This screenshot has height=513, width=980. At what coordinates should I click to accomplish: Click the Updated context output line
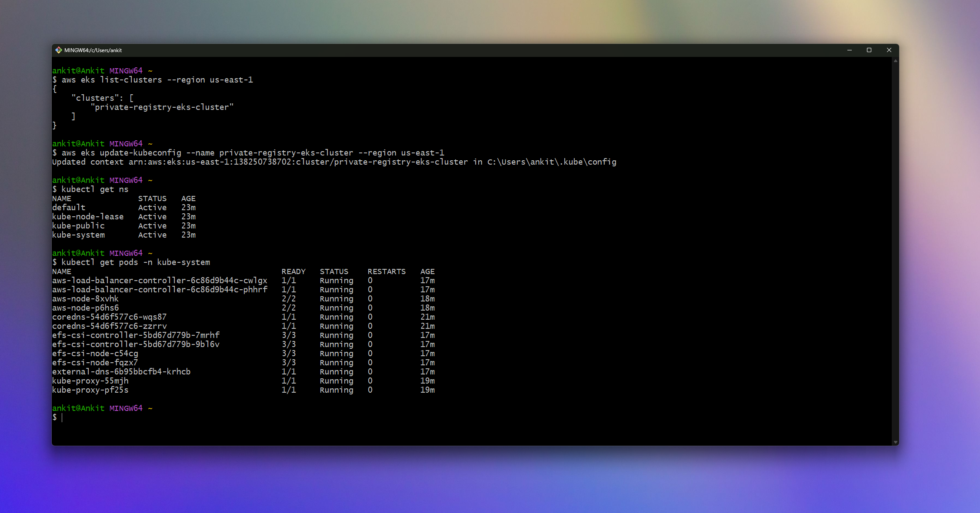[x=334, y=162]
